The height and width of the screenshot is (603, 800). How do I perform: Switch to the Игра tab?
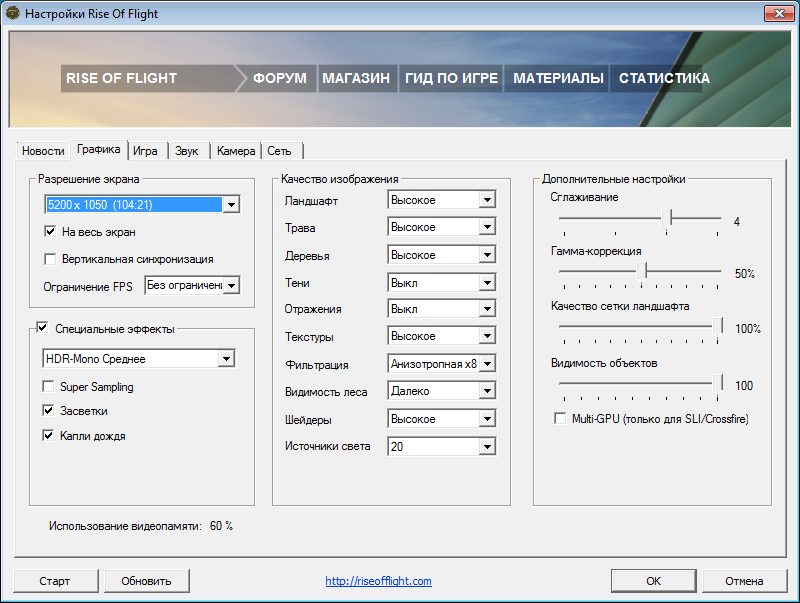click(145, 151)
